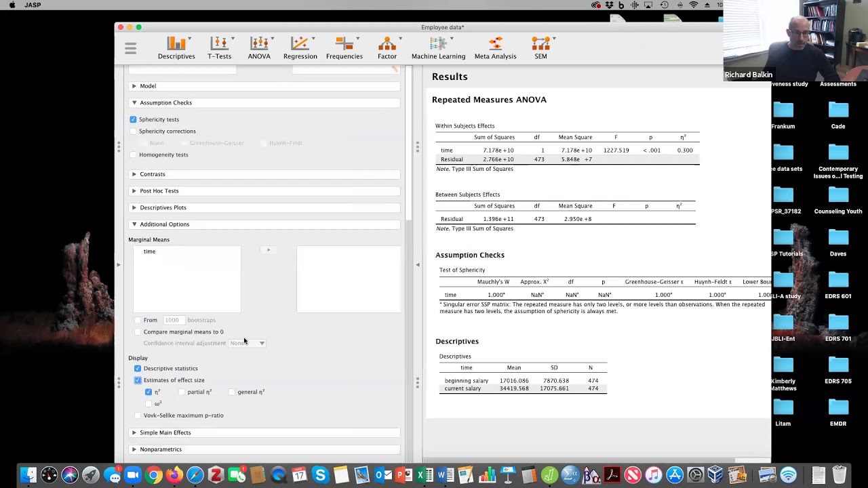The width and height of the screenshot is (868, 488).
Task: Open the SEM module icon
Action: point(540,48)
